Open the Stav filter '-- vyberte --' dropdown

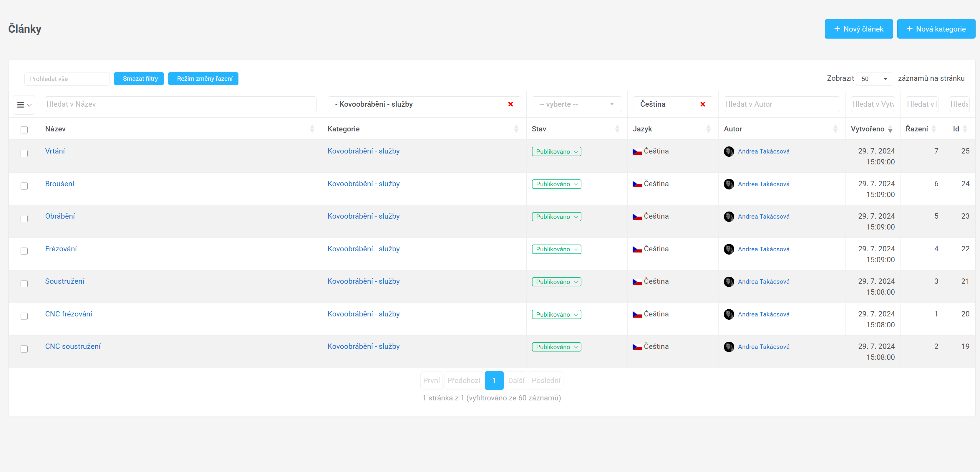point(576,104)
